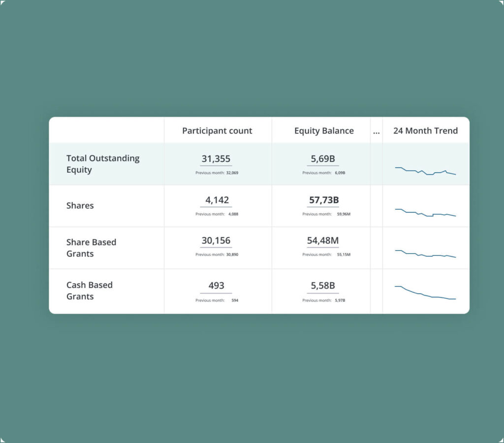Viewport: 504px width, 443px height.
Task: Click the 30,156 participant count figure
Action: pyautogui.click(x=216, y=241)
